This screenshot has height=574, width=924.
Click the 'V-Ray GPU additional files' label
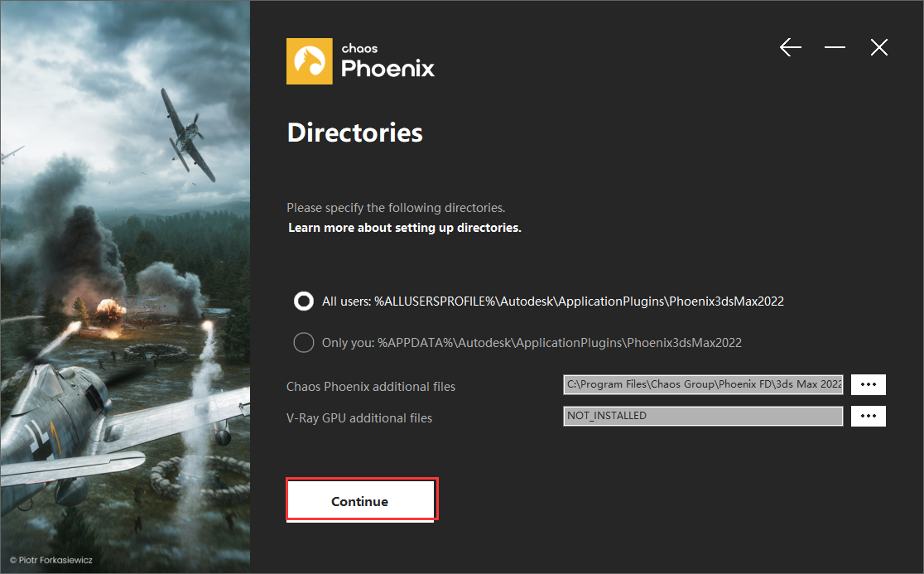(359, 418)
